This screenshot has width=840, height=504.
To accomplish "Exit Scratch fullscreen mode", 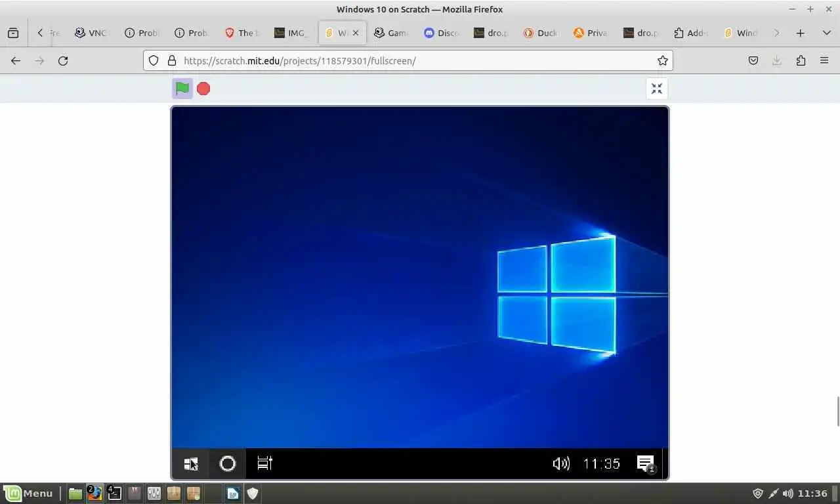I will coord(657,89).
